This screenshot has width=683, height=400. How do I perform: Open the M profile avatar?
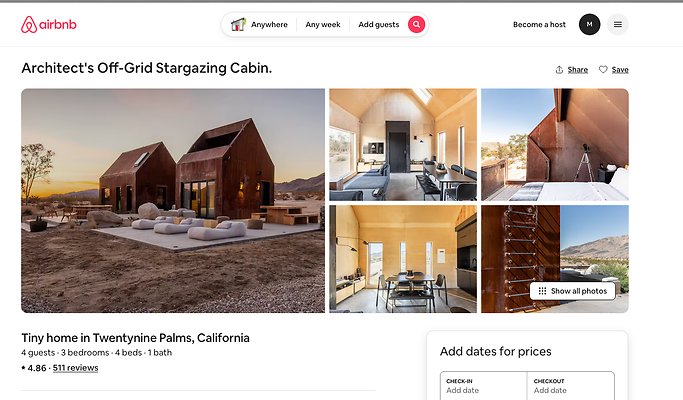point(589,24)
